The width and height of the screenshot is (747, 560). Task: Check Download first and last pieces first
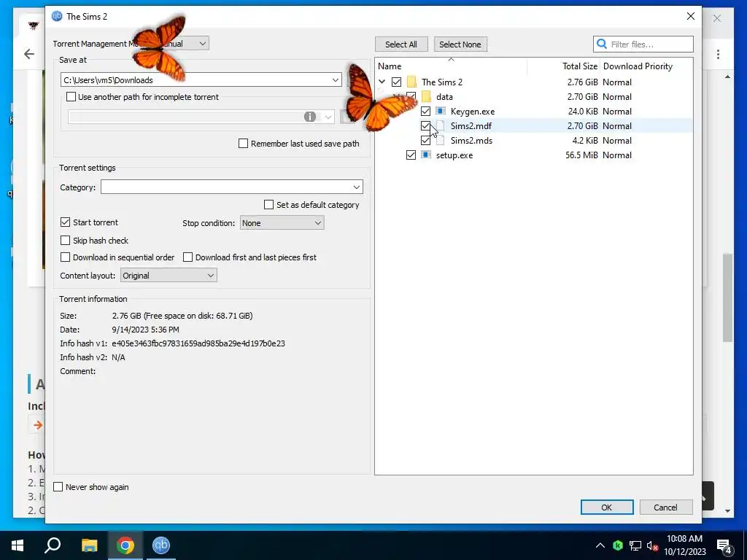[x=187, y=257]
